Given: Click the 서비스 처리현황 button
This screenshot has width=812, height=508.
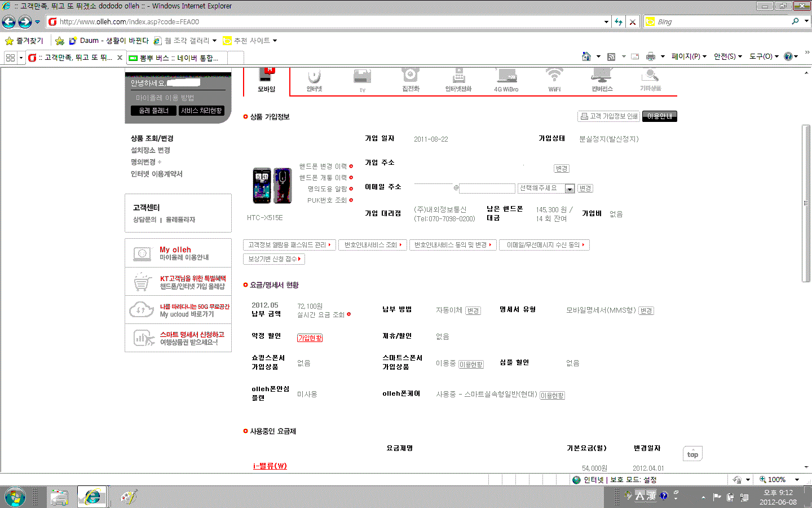Looking at the screenshot, I should pos(202,111).
